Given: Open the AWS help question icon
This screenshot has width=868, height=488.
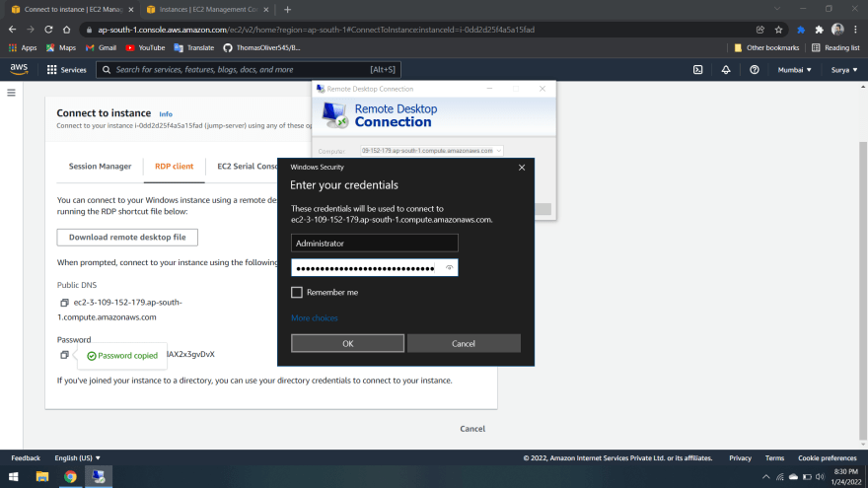Looking at the screenshot, I should 754,70.
